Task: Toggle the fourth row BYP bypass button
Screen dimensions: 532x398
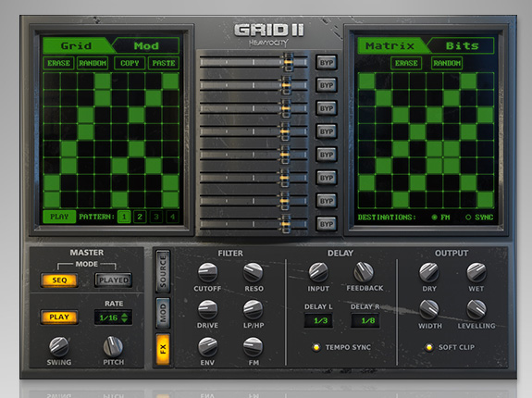Action: click(x=327, y=131)
